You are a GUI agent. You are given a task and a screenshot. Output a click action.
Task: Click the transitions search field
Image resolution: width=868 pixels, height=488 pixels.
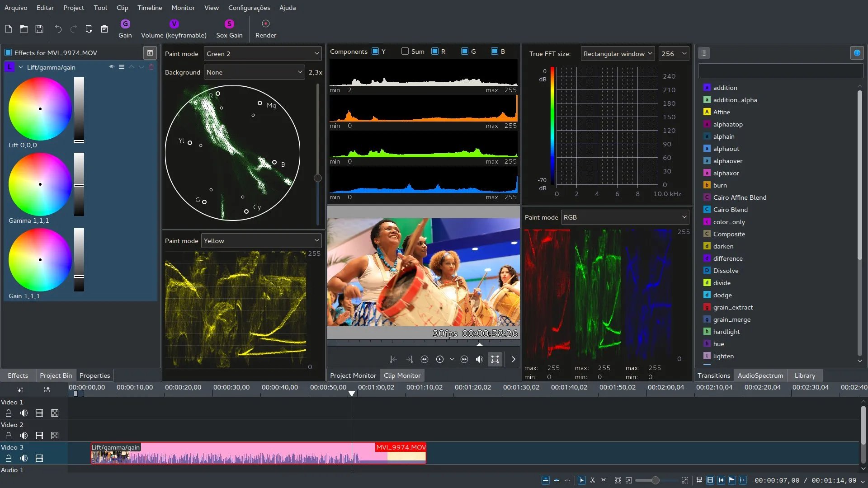point(780,70)
